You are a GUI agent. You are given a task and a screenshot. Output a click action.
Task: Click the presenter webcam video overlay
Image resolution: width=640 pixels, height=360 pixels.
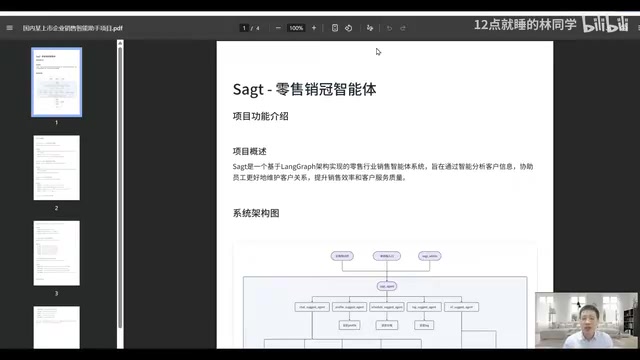pyautogui.click(x=586, y=320)
